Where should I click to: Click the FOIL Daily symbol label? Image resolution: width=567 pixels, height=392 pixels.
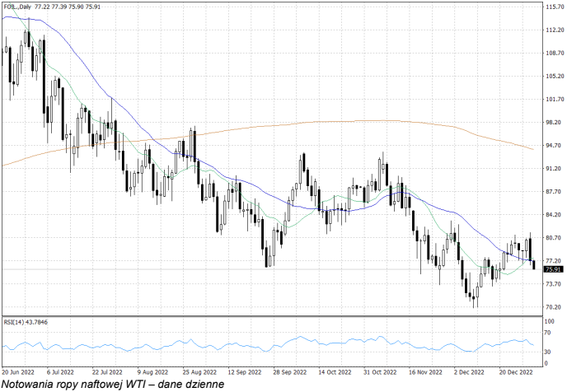point(18,6)
